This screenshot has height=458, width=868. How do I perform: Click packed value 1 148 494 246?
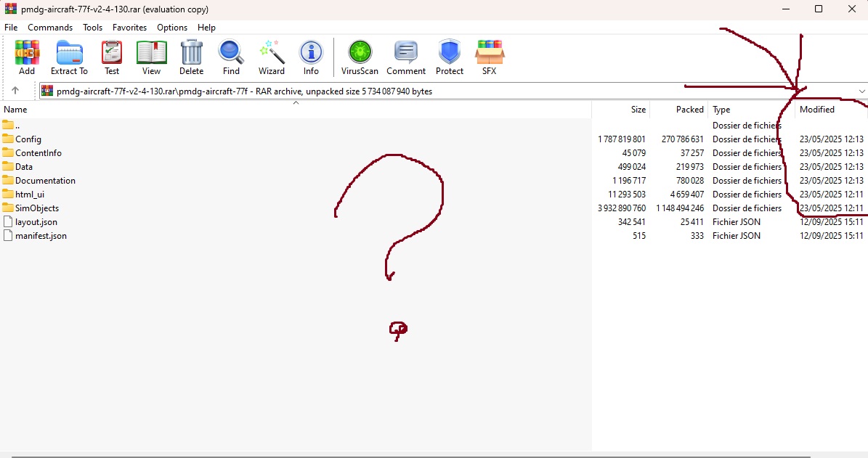680,208
